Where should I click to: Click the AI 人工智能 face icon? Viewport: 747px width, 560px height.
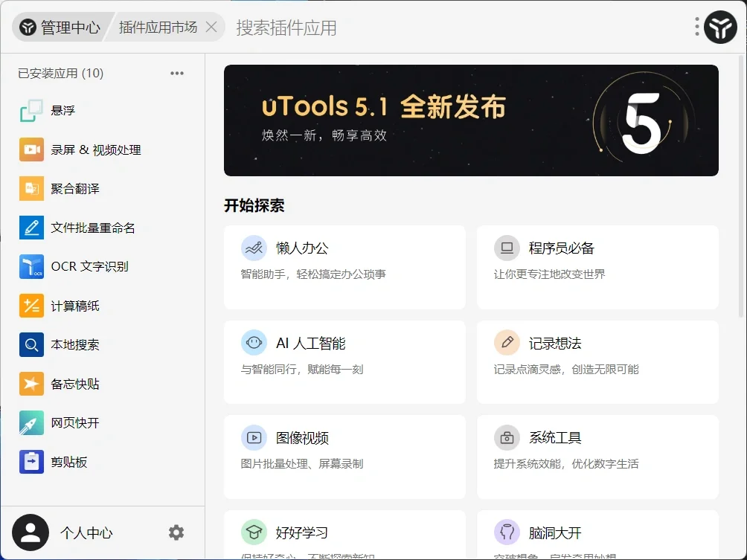pyautogui.click(x=254, y=343)
